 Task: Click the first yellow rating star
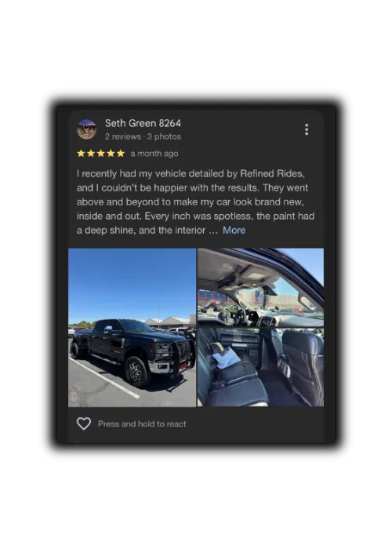[x=81, y=154]
